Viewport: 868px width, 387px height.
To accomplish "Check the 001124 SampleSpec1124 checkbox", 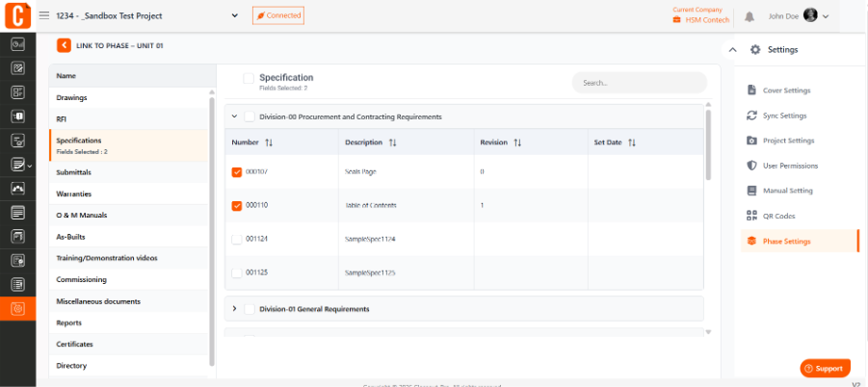I will coord(236,240).
